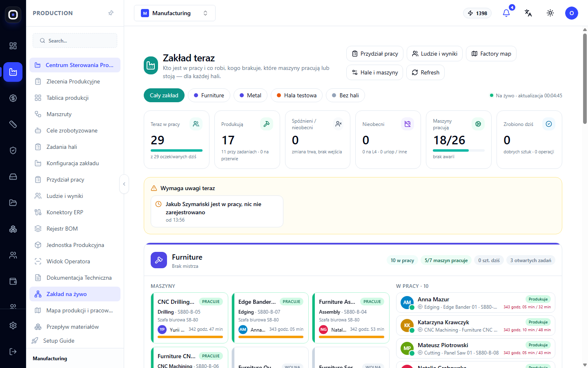Filter by Metal hall
The image size is (588, 368).
250,95
